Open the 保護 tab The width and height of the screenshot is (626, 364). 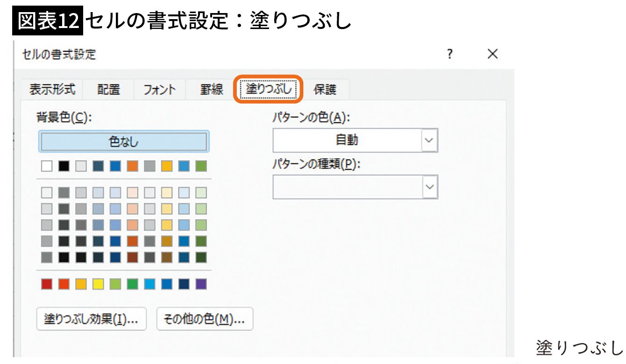coord(325,89)
